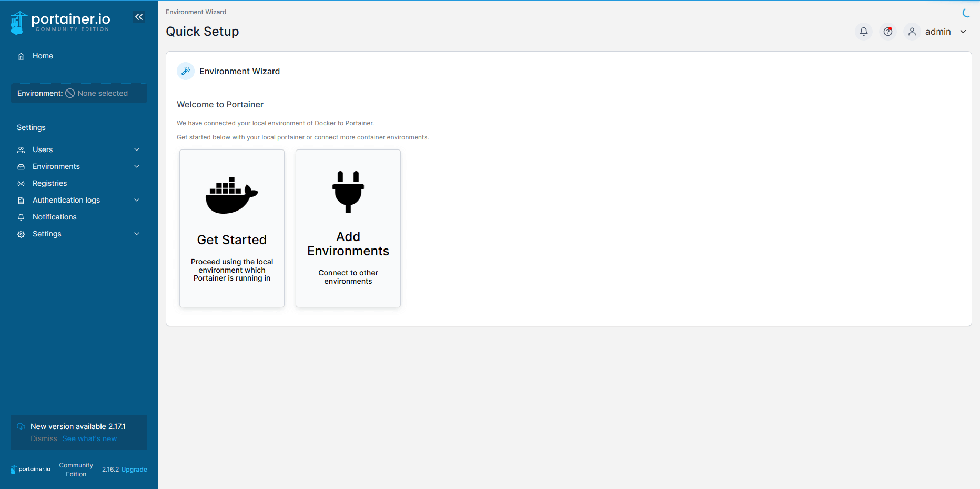
Task: Click the Environment None selected box
Action: pos(79,93)
